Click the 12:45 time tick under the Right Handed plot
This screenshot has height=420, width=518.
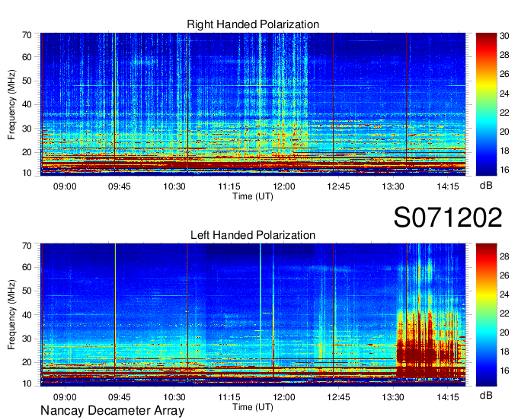point(338,186)
